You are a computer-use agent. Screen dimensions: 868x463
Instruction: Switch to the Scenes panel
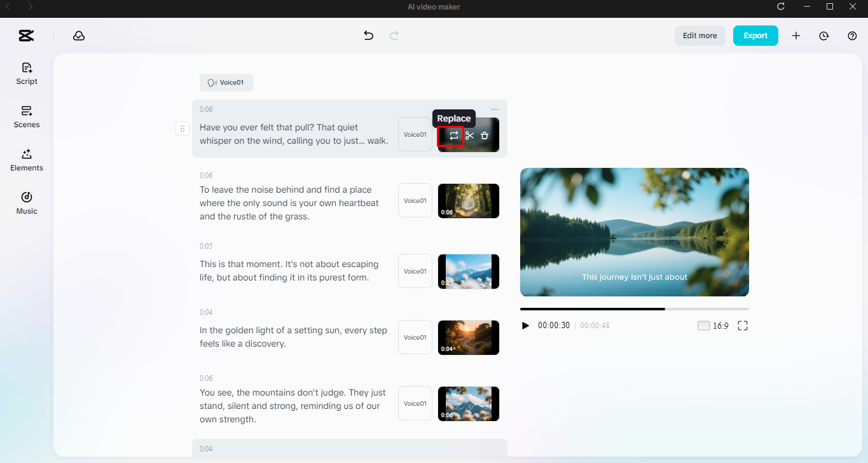pos(26,117)
